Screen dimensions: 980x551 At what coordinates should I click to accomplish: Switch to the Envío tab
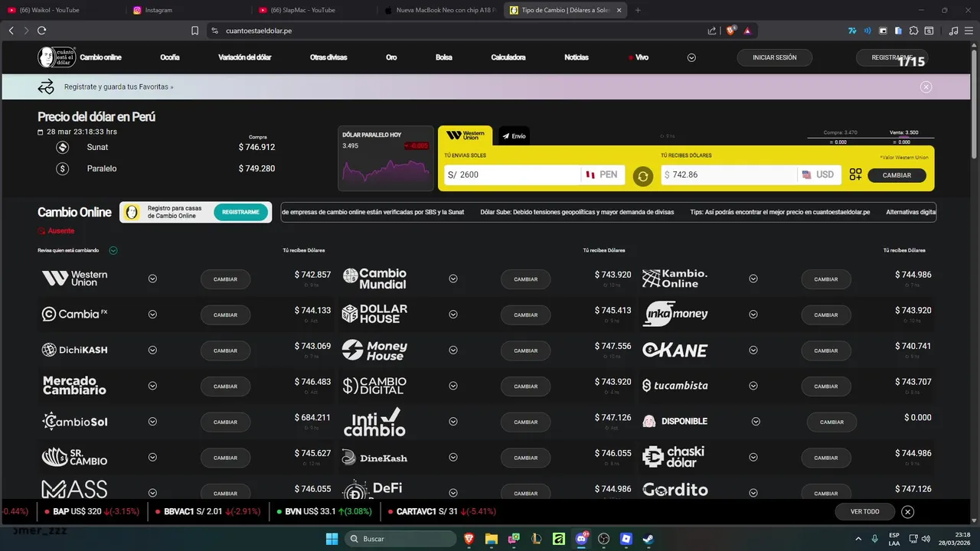point(514,135)
